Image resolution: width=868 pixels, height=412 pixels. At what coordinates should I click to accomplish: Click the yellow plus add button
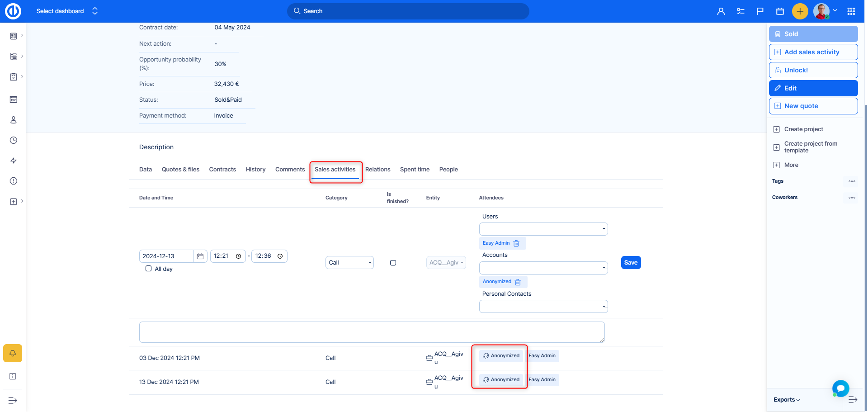(800, 11)
